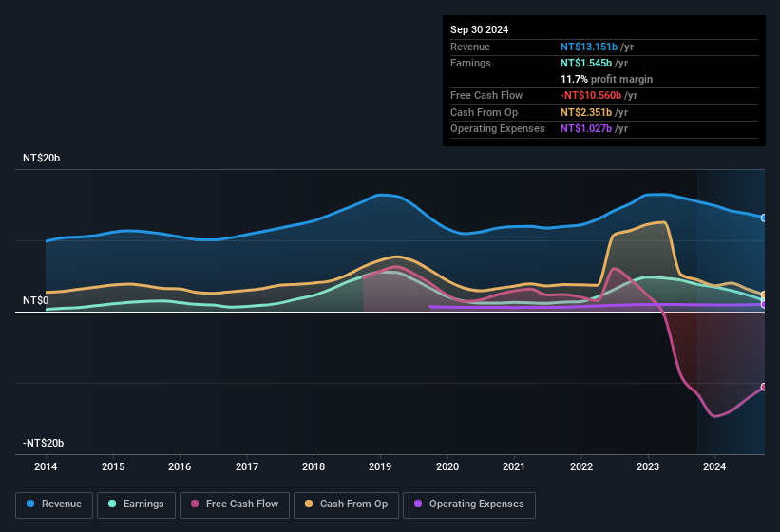Viewport: 780px width, 532px height.
Task: Toggle the Cash From Op legend button
Action: 346,504
